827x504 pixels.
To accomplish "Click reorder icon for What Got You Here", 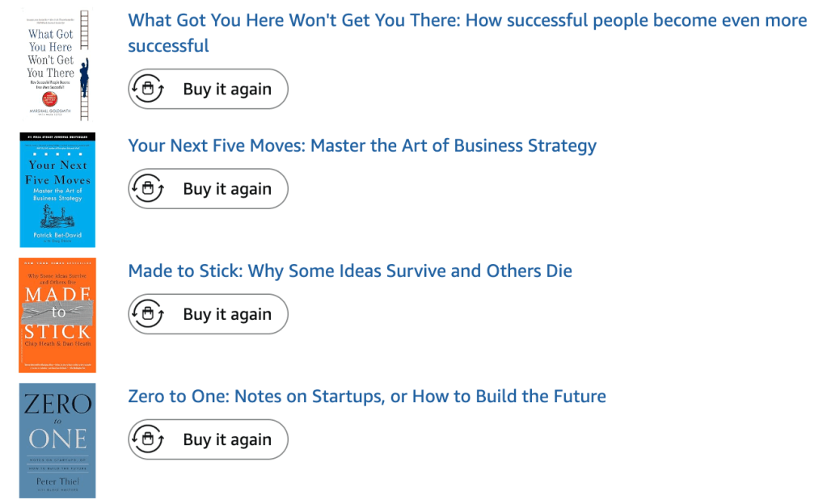I will [148, 89].
